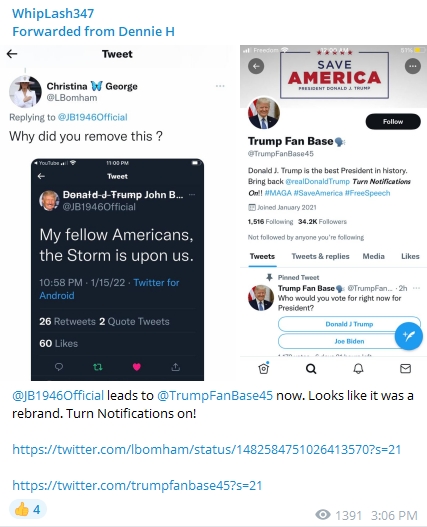This screenshot has width=427, height=527.
Task: Open the lbomham status tweet link
Action: click(207, 449)
